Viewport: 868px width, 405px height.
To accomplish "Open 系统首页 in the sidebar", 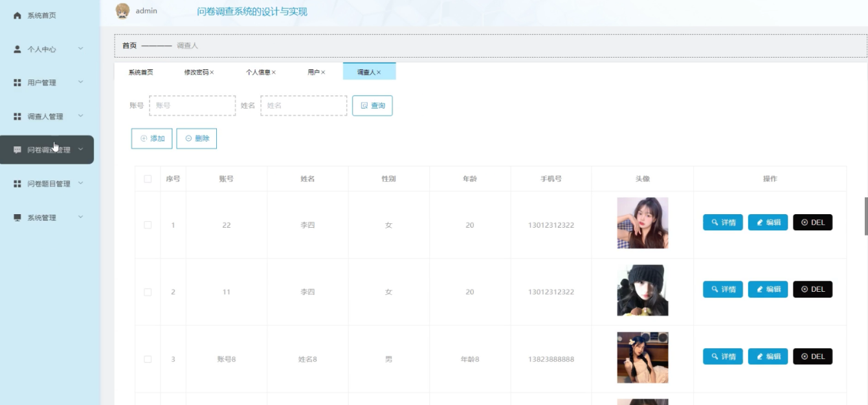I will [41, 15].
